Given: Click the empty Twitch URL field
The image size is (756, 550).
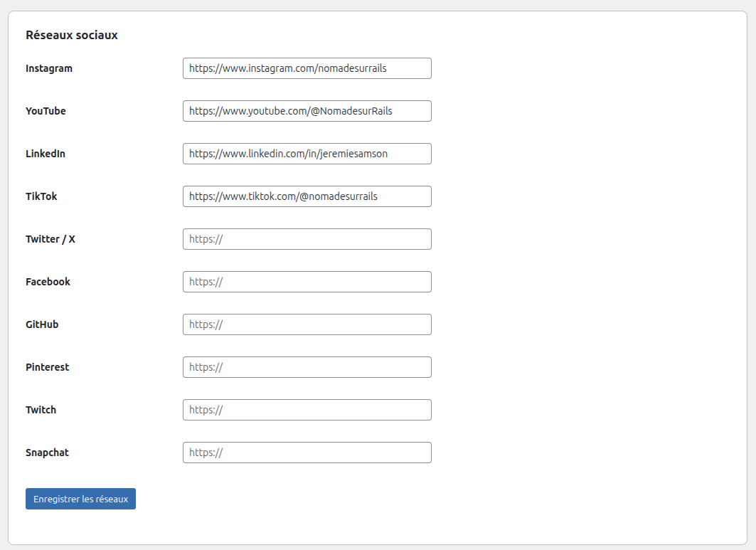Looking at the screenshot, I should pyautogui.click(x=307, y=410).
